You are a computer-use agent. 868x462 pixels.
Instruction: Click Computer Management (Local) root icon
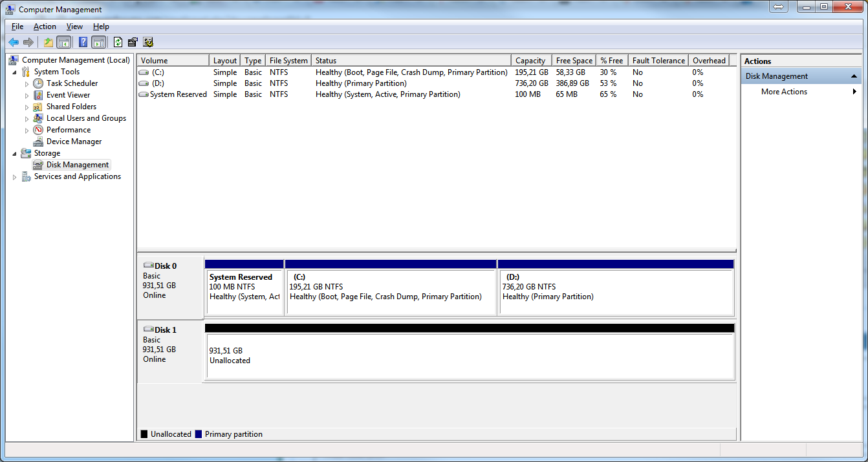point(14,60)
